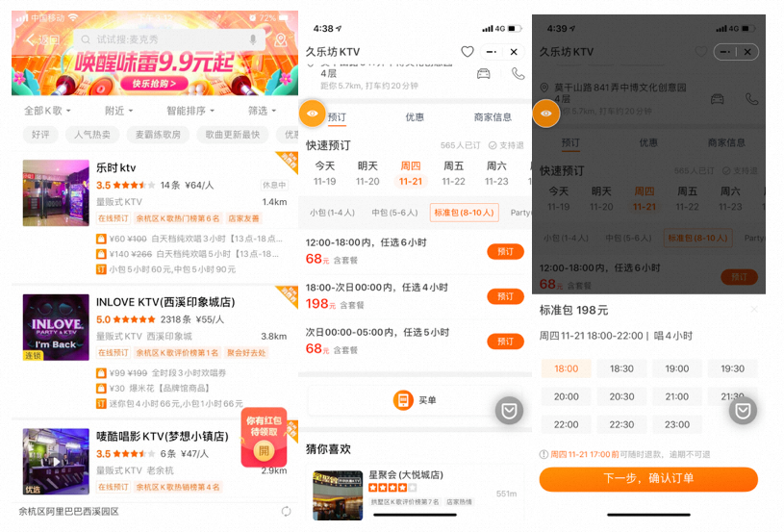
Task: Select time slot 20:30
Action: (x=621, y=396)
